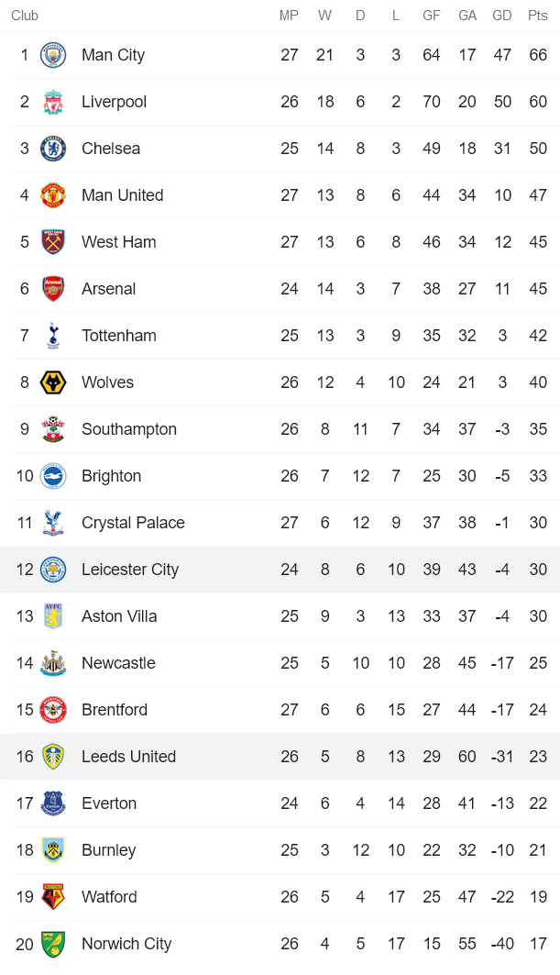Viewport: 560px width, 975px height.
Task: Click the Norwich City canary crest
Action: click(53, 944)
